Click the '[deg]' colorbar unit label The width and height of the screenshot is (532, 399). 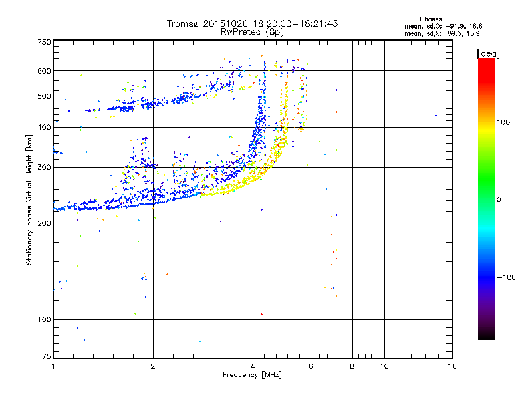point(488,53)
